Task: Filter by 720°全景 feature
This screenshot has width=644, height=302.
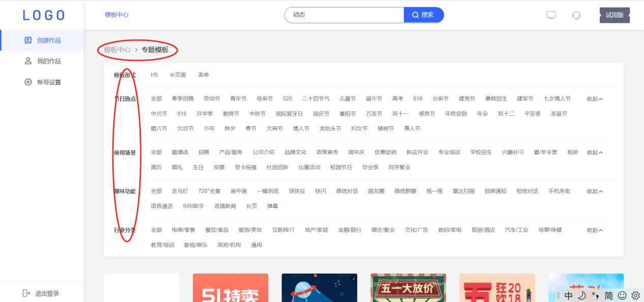Action: (209, 191)
